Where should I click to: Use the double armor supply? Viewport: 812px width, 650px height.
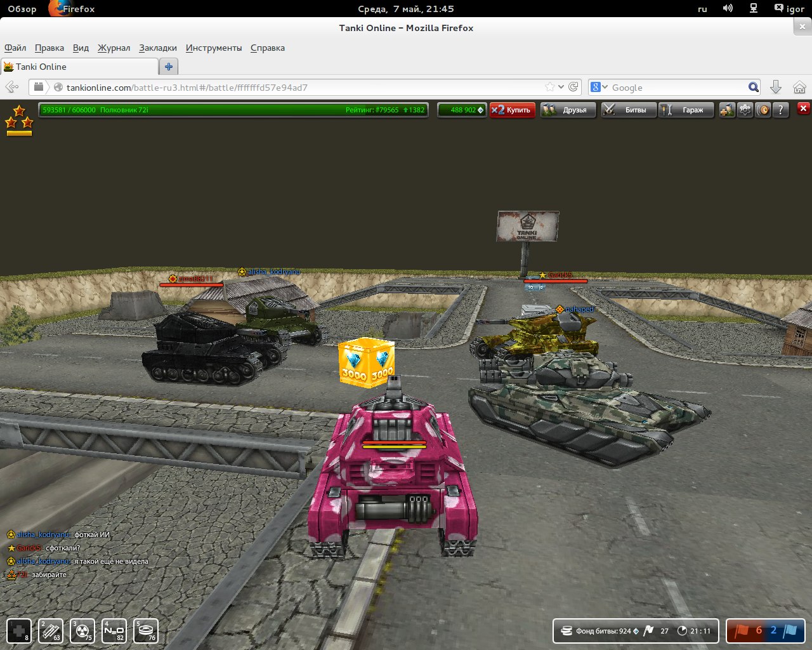click(51, 631)
